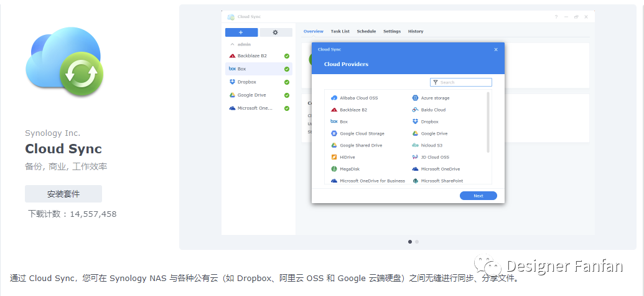The height and width of the screenshot is (296, 644).
Task: Select the second carousel dot
Action: click(417, 242)
